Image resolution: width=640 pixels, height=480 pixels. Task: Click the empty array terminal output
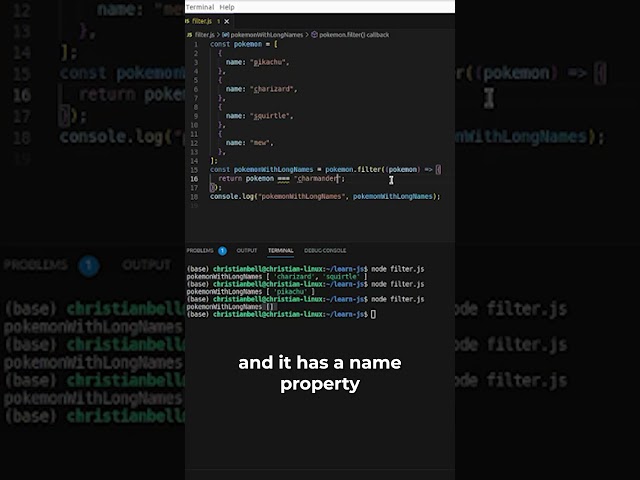(270, 307)
